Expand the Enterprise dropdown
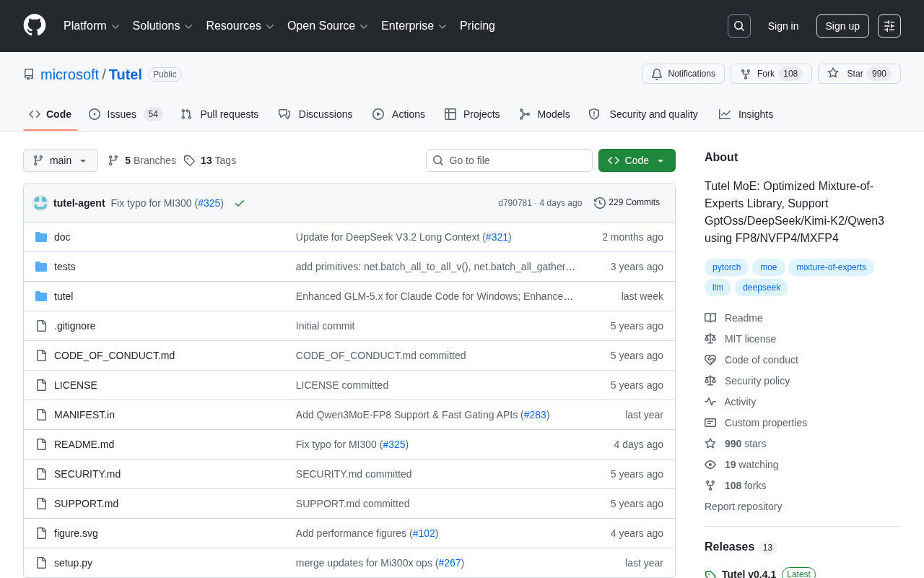 point(414,26)
